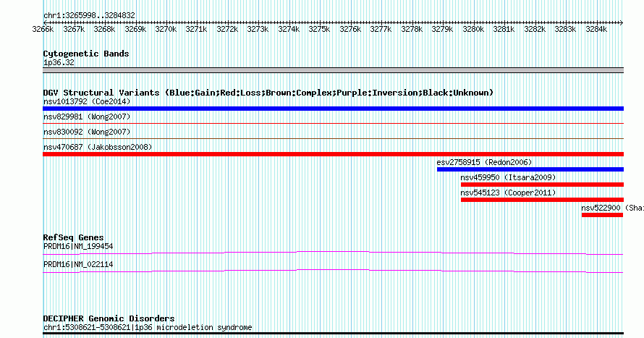The image size is (644, 338).
Task: Click the 3278k ruler position
Action: tap(412, 29)
